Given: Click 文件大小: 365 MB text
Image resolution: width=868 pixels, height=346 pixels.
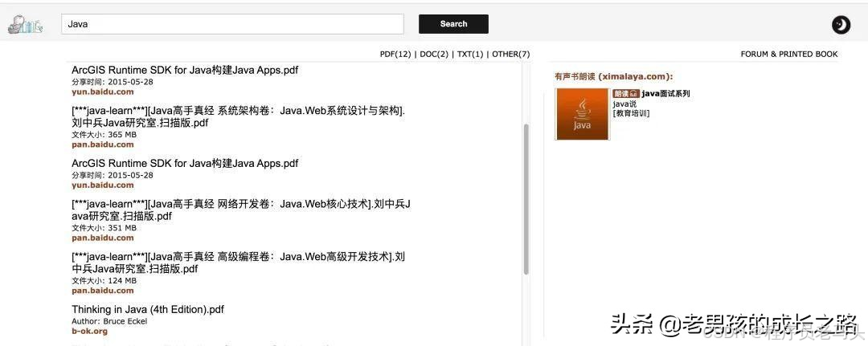Looking at the screenshot, I should pyautogui.click(x=104, y=134).
